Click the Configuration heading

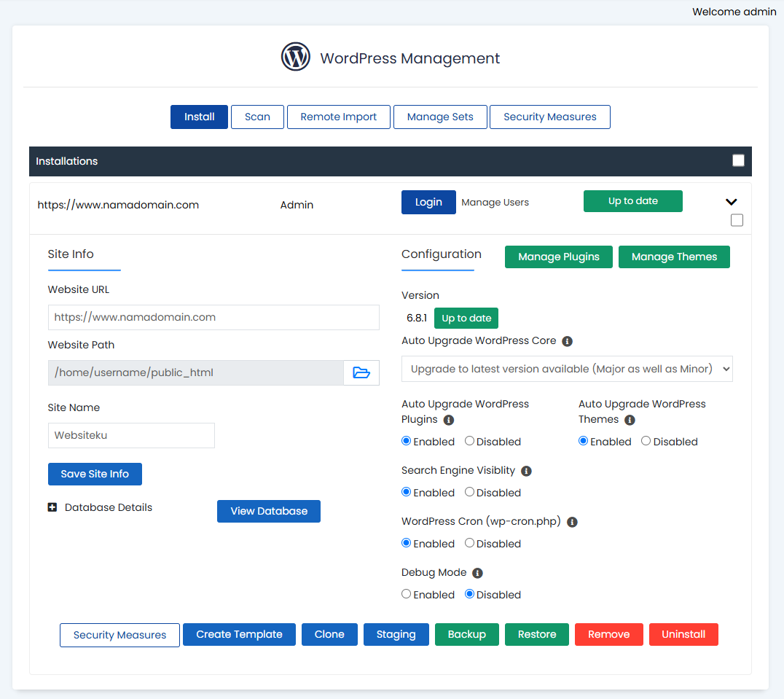pyautogui.click(x=442, y=254)
